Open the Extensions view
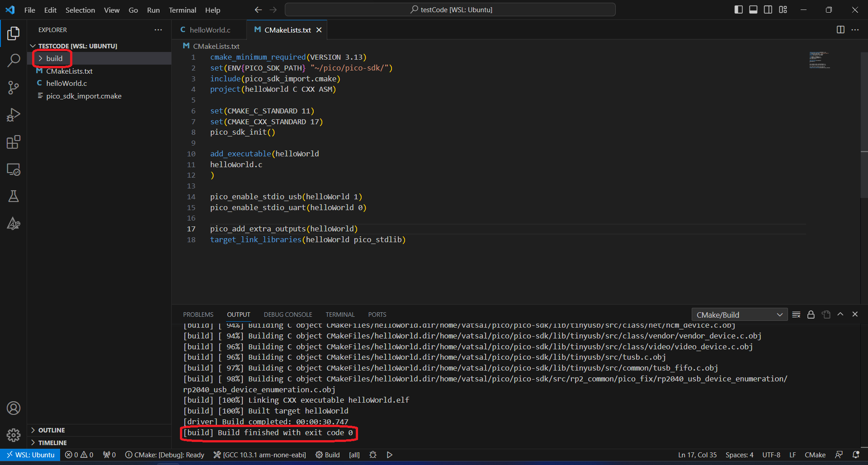 14,142
